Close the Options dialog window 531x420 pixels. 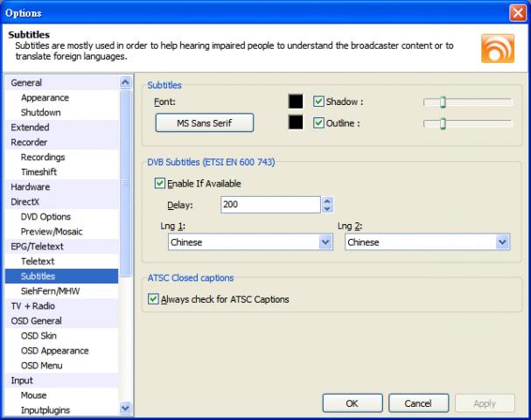point(518,13)
